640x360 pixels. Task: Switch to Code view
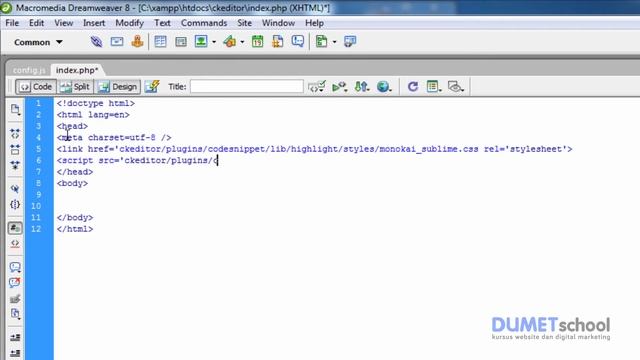pos(36,87)
